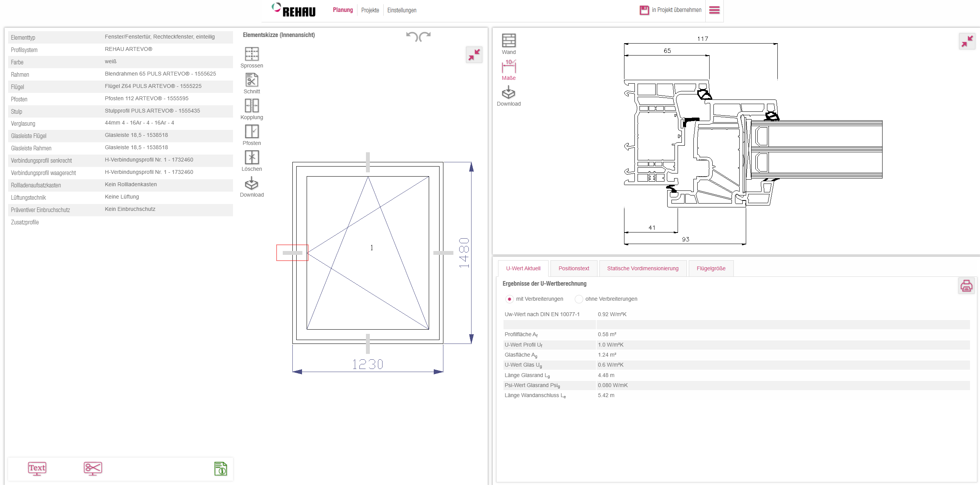Click the Verbindungsprofil waagerecht value

pos(149,172)
